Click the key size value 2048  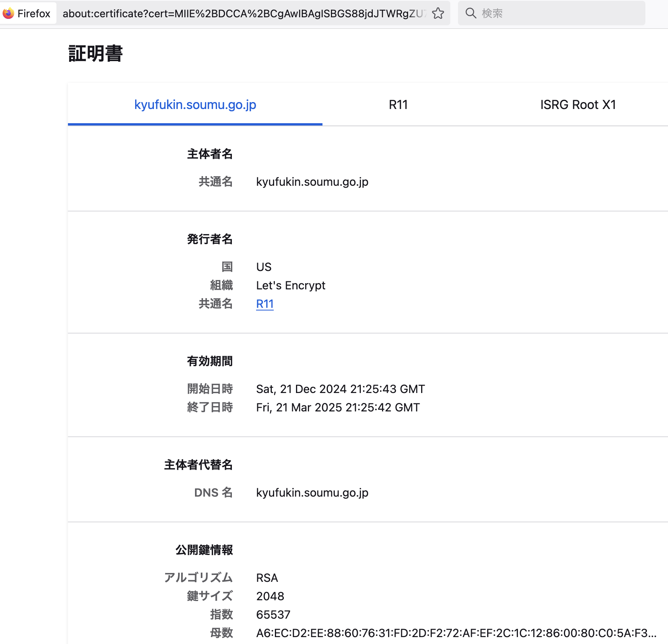pyautogui.click(x=270, y=596)
